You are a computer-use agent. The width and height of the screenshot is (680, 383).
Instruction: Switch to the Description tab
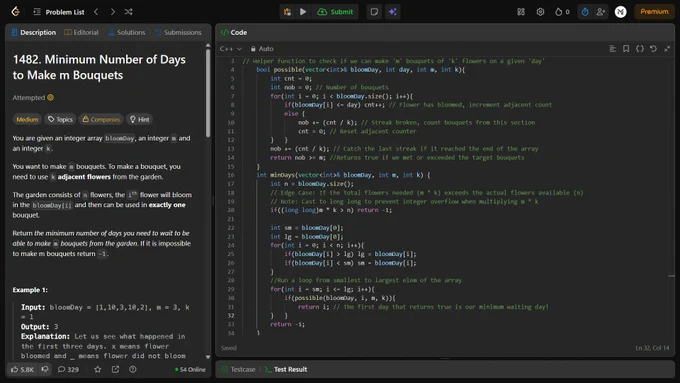[34, 33]
